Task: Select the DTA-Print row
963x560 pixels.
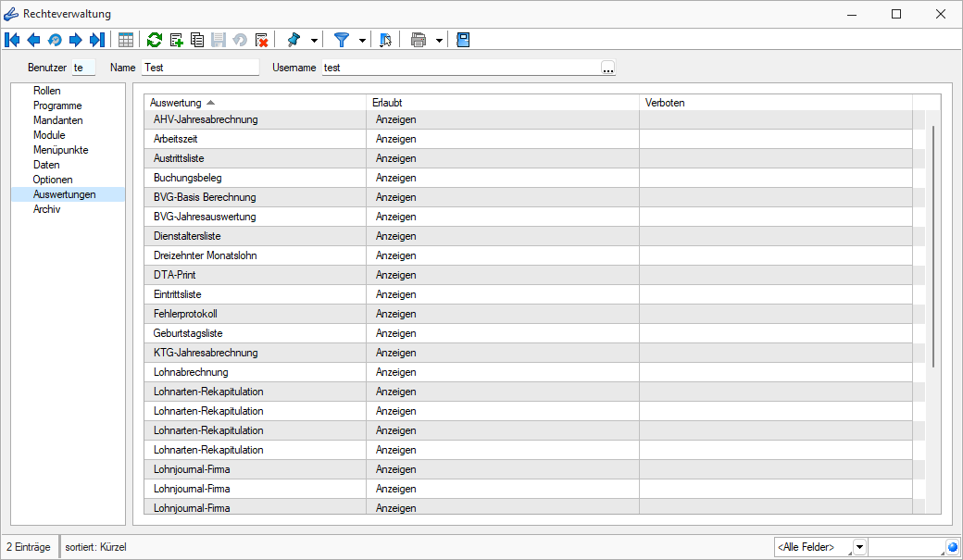Action: click(528, 275)
